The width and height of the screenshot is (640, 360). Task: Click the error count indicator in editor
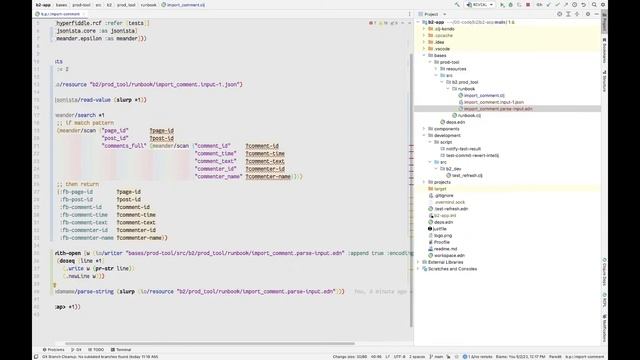pos(372,23)
